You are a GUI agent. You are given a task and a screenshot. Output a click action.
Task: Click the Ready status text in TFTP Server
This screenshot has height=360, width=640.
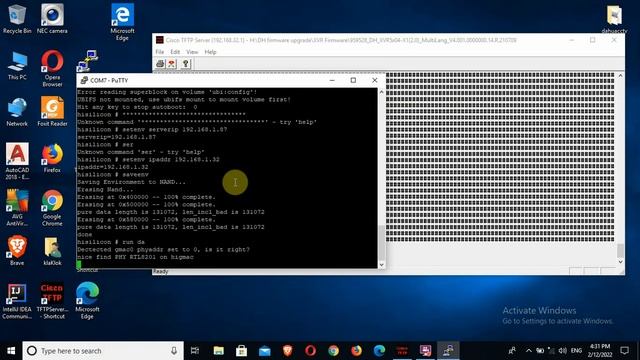pos(160,271)
